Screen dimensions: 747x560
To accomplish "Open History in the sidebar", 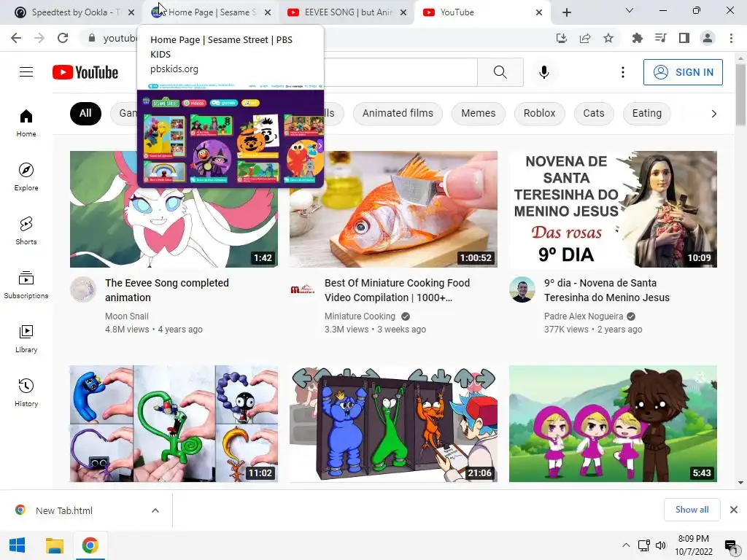I will pyautogui.click(x=26, y=392).
